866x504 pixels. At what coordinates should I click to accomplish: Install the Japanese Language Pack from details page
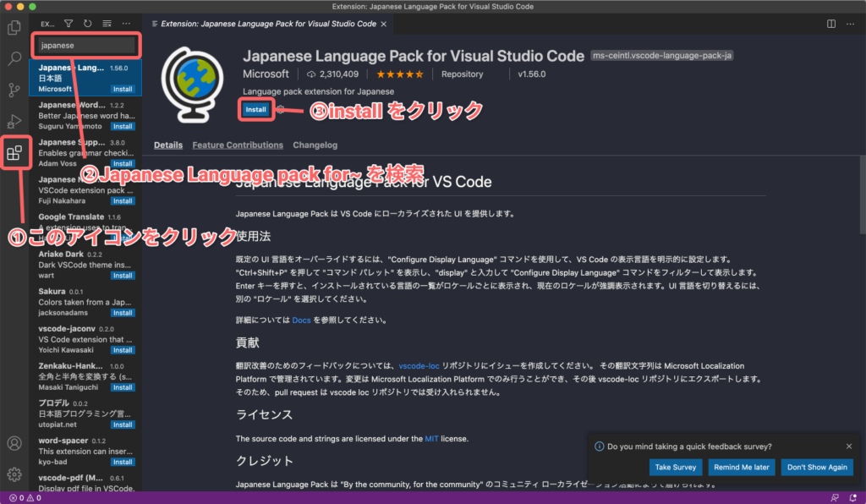[x=255, y=109]
